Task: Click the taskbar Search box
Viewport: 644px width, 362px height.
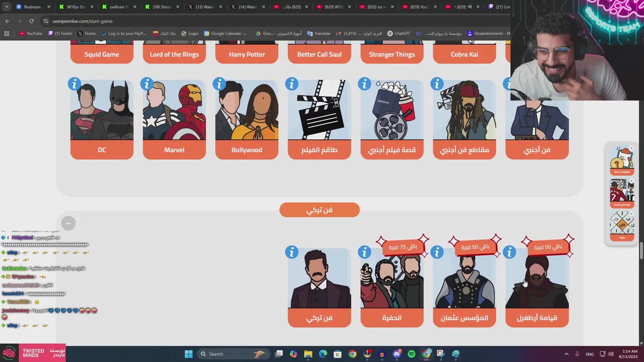Action: [233, 354]
